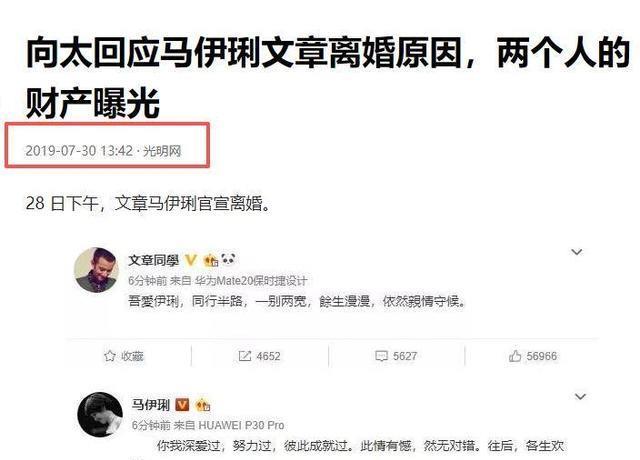Expand the chevron menu on 文章同學's post
This screenshot has width=640, height=460.
(576, 252)
